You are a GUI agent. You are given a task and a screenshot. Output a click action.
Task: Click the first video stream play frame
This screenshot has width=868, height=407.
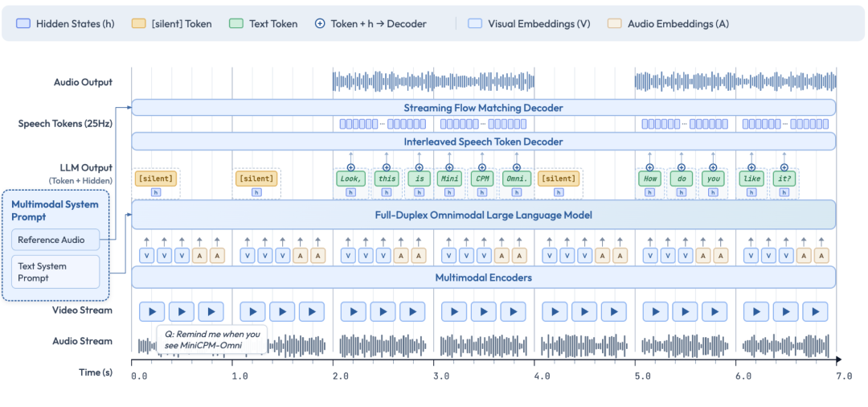(x=152, y=311)
